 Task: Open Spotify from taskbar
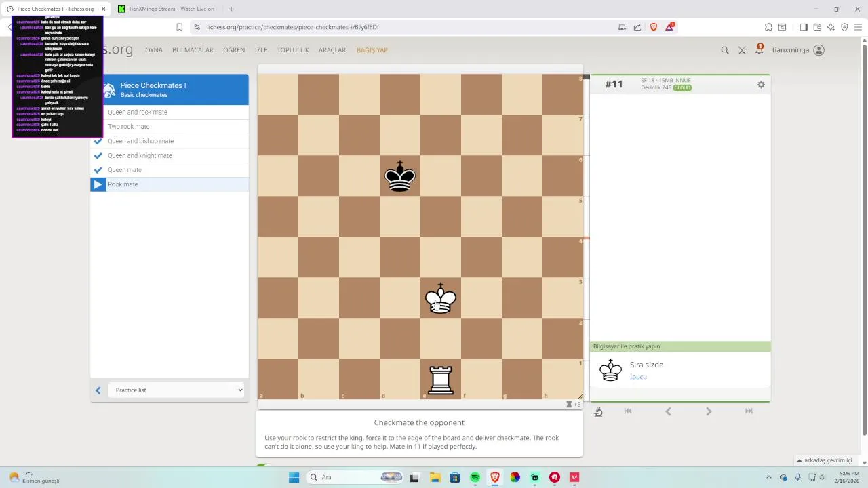pyautogui.click(x=475, y=477)
